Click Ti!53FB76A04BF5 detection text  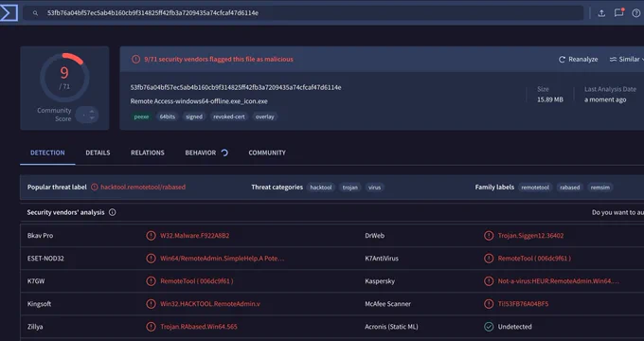coord(523,304)
